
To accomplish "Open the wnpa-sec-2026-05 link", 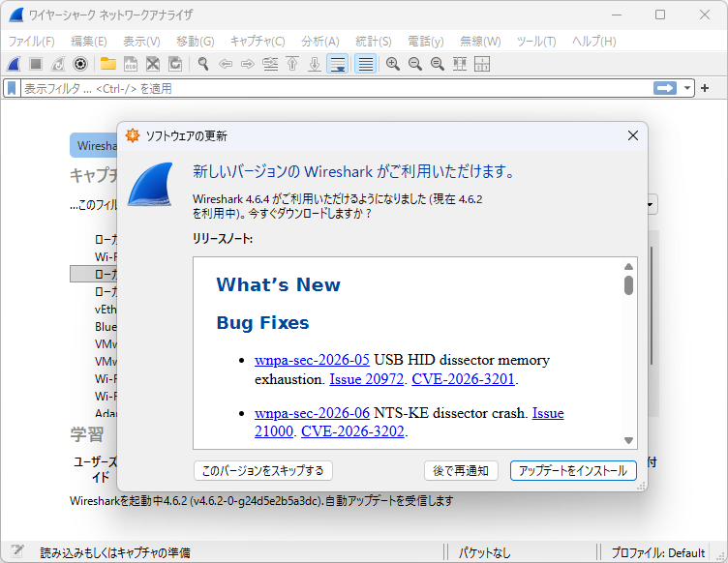I will coord(312,360).
